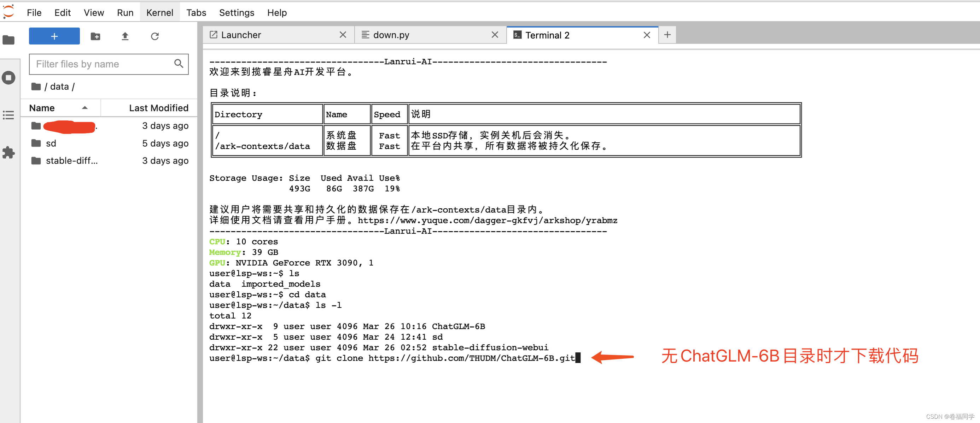Image resolution: width=980 pixels, height=423 pixels.
Task: Expand the sd folder in sidebar
Action: (x=52, y=143)
